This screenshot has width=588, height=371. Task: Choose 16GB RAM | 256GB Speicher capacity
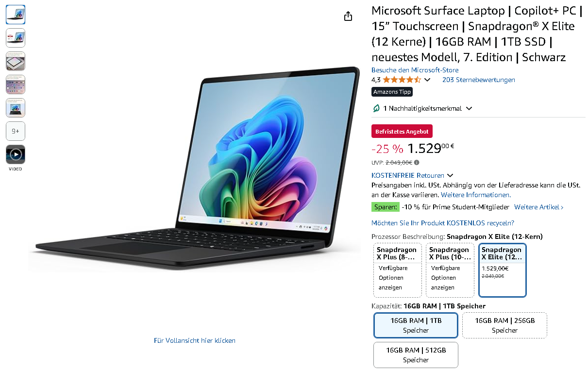(x=504, y=325)
